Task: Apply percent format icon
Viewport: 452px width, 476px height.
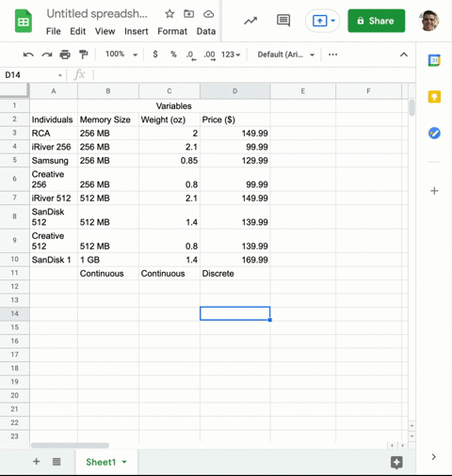Action: coord(173,55)
